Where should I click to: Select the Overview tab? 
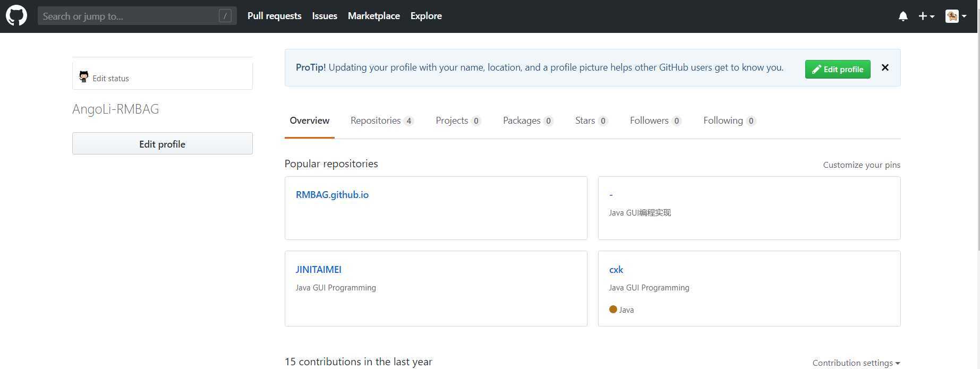tap(310, 121)
